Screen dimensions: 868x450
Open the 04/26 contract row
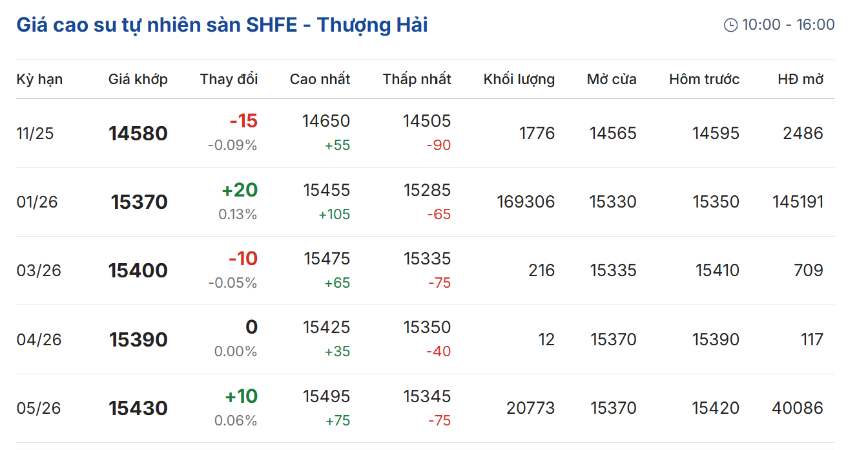point(39,339)
